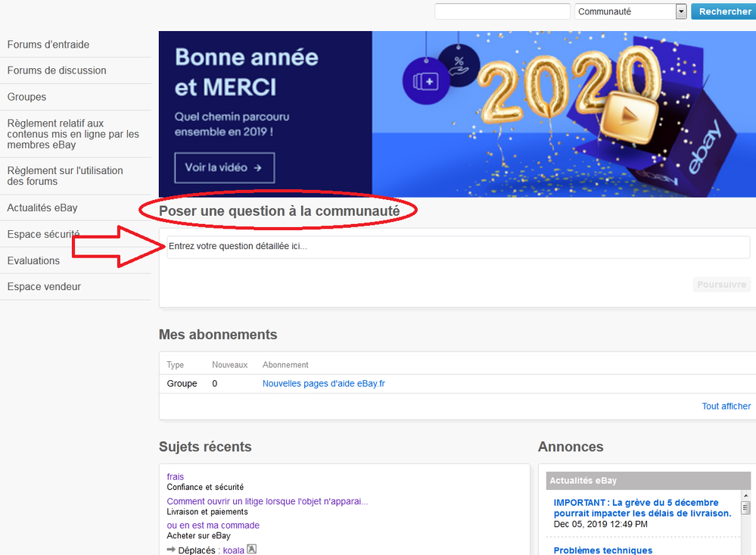Viewport: 756px width, 555px height.
Task: Open Forums de discussion in sidebar
Action: (x=57, y=70)
